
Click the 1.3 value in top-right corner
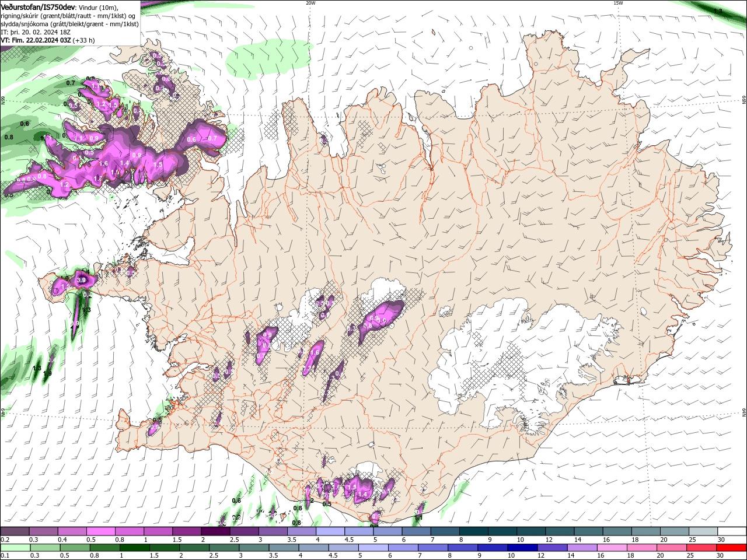718,11
